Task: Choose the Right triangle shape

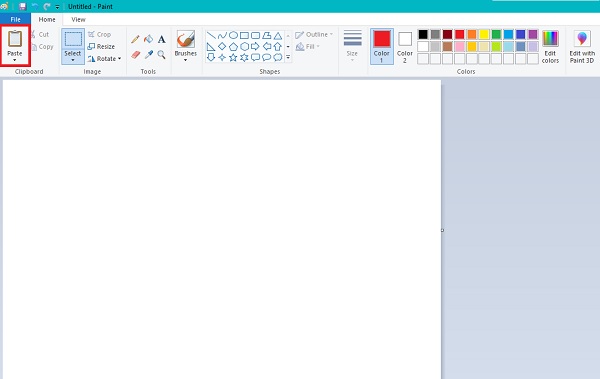Action: point(211,47)
